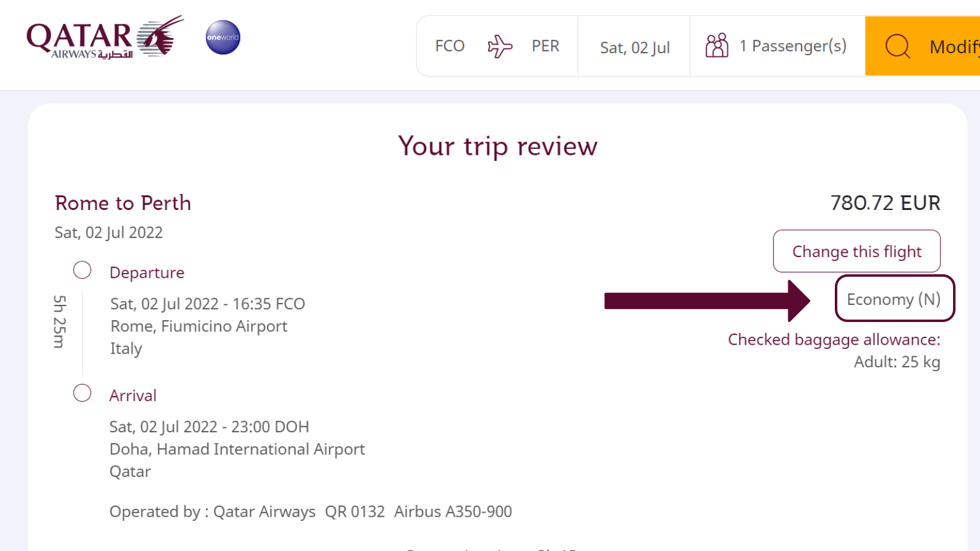
Task: Open the 1 Passenger(s) selector
Action: click(777, 46)
